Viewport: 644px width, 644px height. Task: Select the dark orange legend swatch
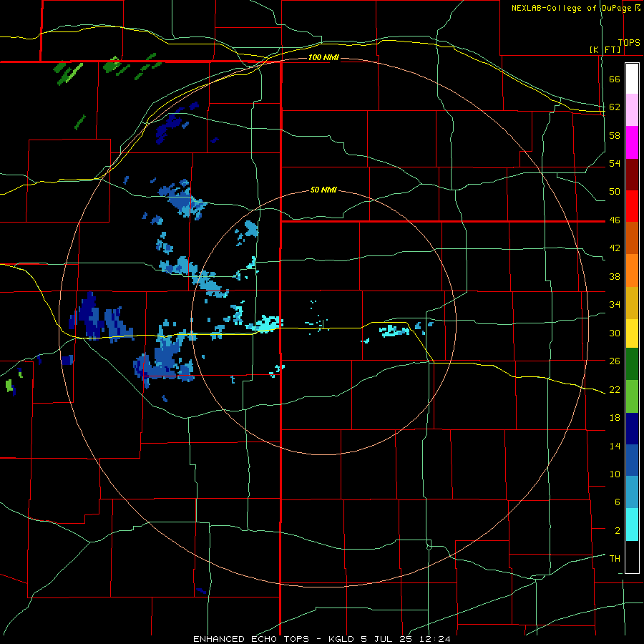(632, 238)
